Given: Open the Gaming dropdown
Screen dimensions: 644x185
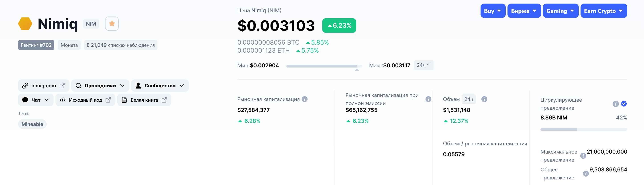Looking at the screenshot, I should pos(560,11).
